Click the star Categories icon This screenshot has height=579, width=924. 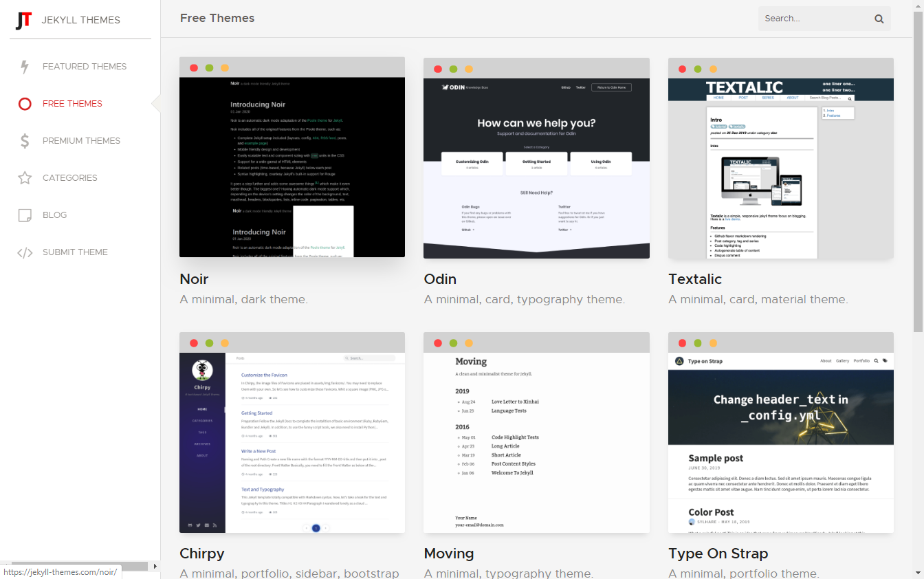25,178
